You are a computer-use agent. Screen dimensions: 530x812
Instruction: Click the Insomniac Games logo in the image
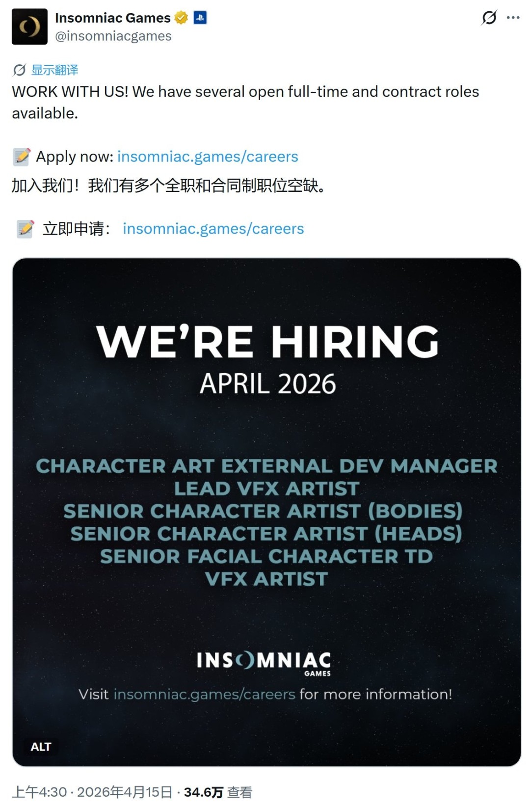[x=265, y=662]
